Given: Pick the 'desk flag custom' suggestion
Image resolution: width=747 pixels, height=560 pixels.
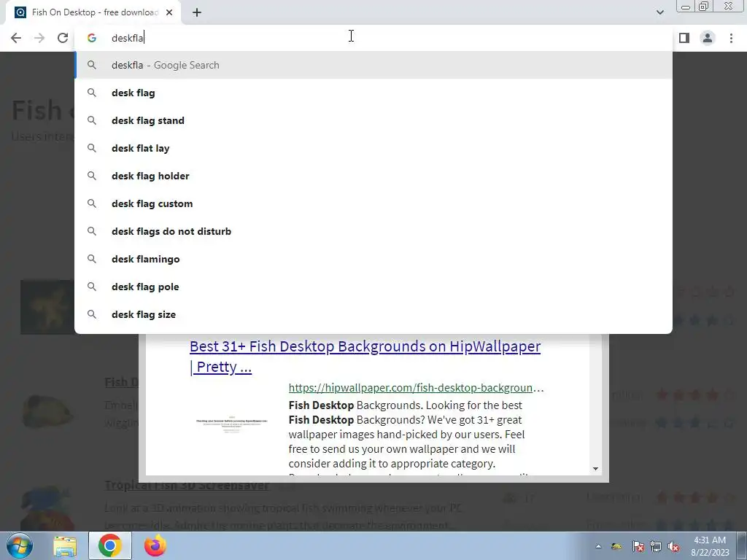Looking at the screenshot, I should (373, 203).
